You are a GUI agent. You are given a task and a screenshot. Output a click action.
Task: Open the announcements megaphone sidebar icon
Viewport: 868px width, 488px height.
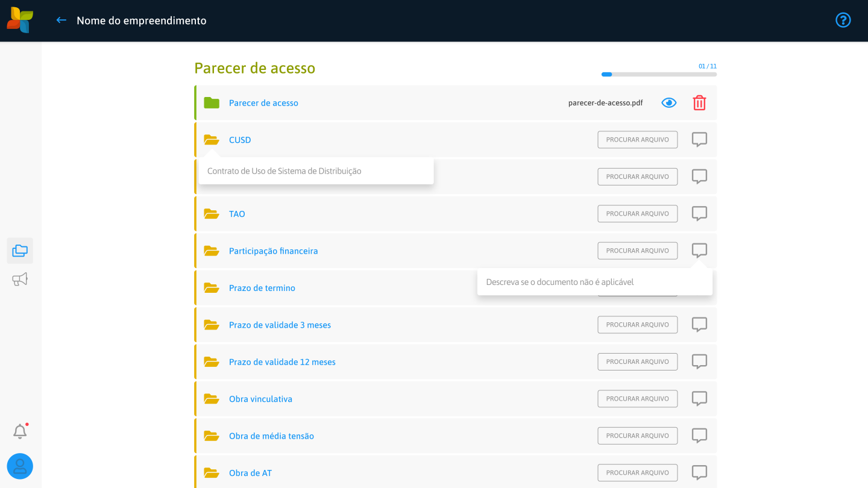pos(20,280)
